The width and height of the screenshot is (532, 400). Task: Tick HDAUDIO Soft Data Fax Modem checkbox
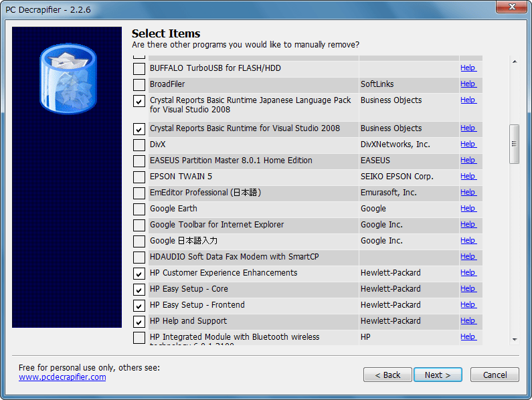tap(139, 258)
